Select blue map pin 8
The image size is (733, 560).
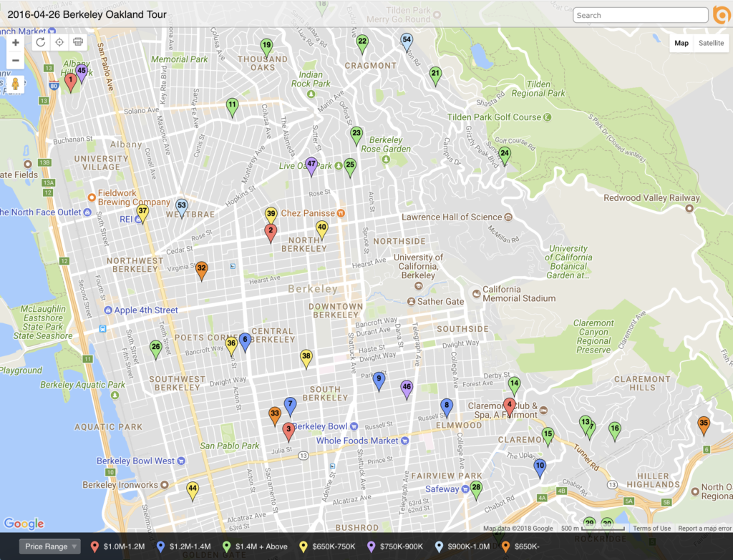[x=447, y=408]
